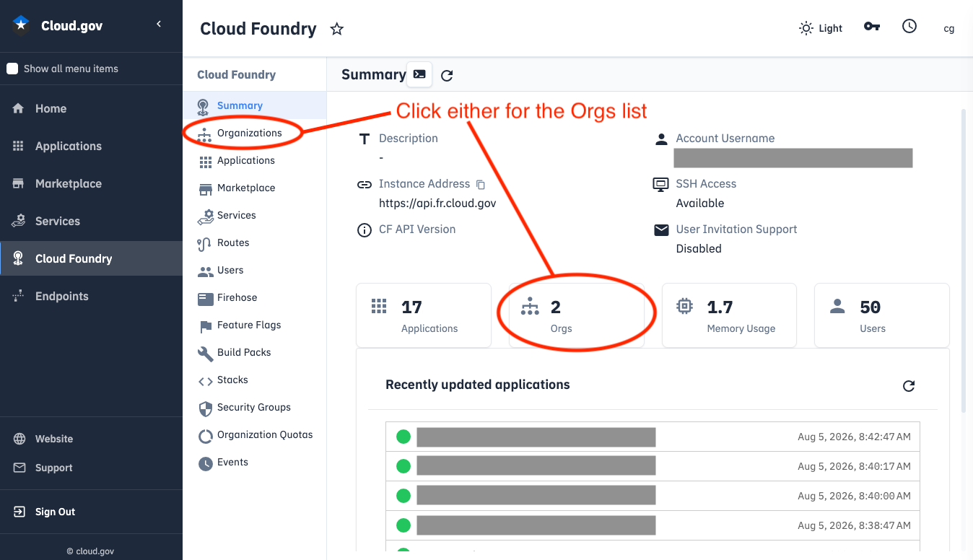
Task: Click the CF API Version info icon
Action: click(365, 230)
